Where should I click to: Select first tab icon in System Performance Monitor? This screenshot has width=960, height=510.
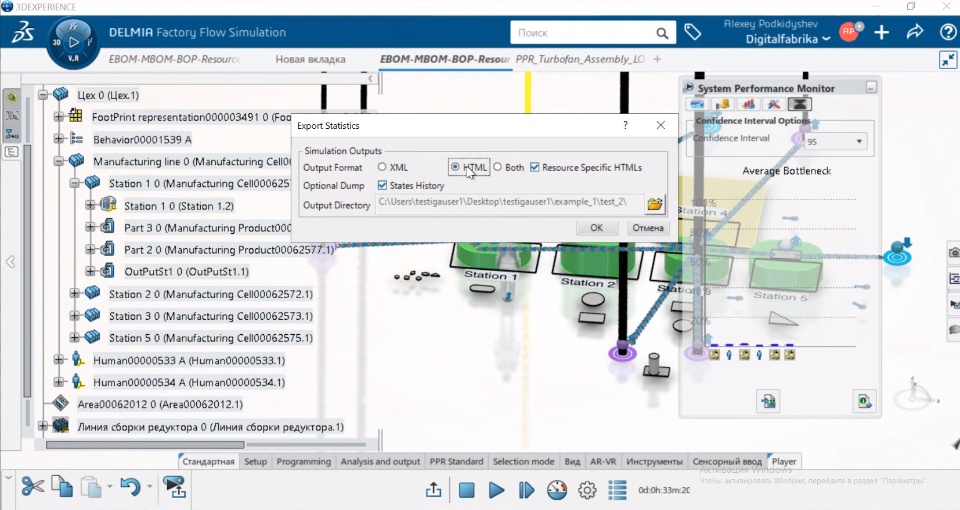(x=697, y=105)
